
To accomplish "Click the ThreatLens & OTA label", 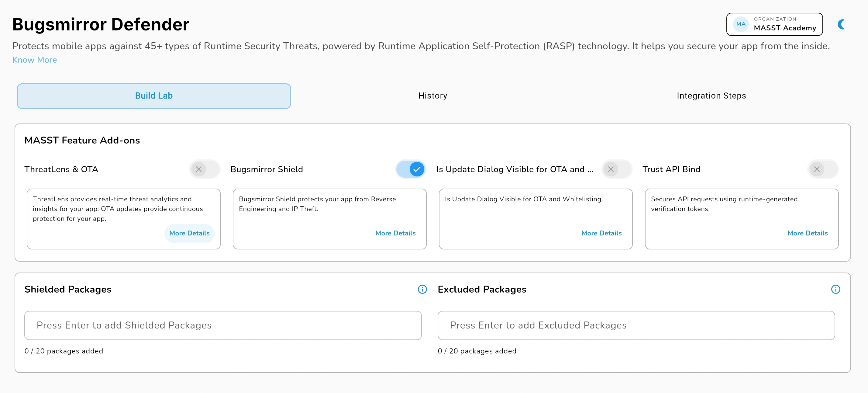I will (x=61, y=169).
